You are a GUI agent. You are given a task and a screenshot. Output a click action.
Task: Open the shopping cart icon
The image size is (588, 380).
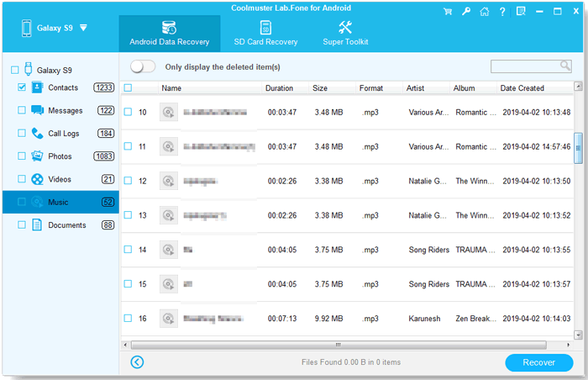pos(448,12)
